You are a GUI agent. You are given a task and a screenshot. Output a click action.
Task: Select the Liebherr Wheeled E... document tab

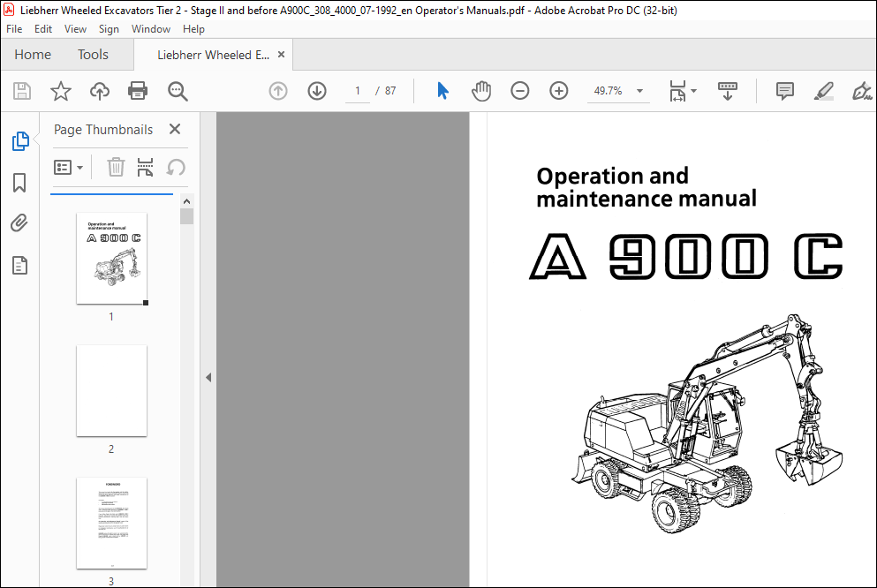(213, 55)
